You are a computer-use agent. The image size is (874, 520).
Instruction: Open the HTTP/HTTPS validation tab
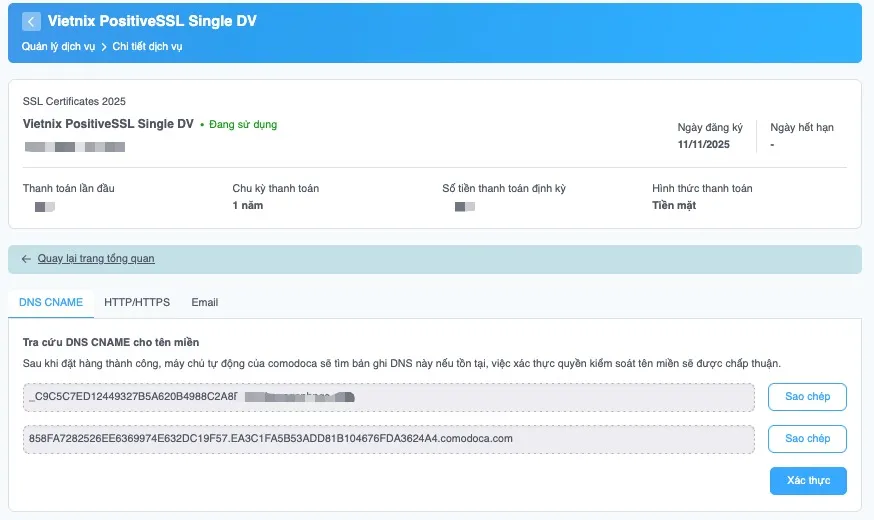click(137, 302)
